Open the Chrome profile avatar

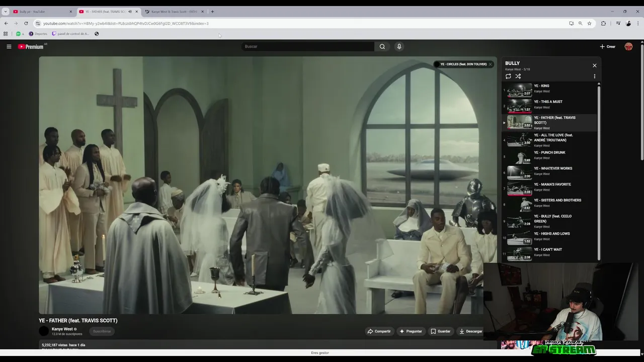(628, 23)
